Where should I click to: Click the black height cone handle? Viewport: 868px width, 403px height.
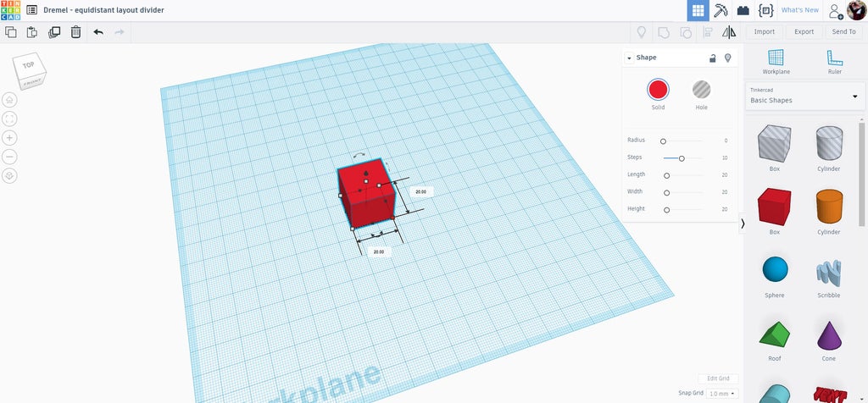coord(366,174)
